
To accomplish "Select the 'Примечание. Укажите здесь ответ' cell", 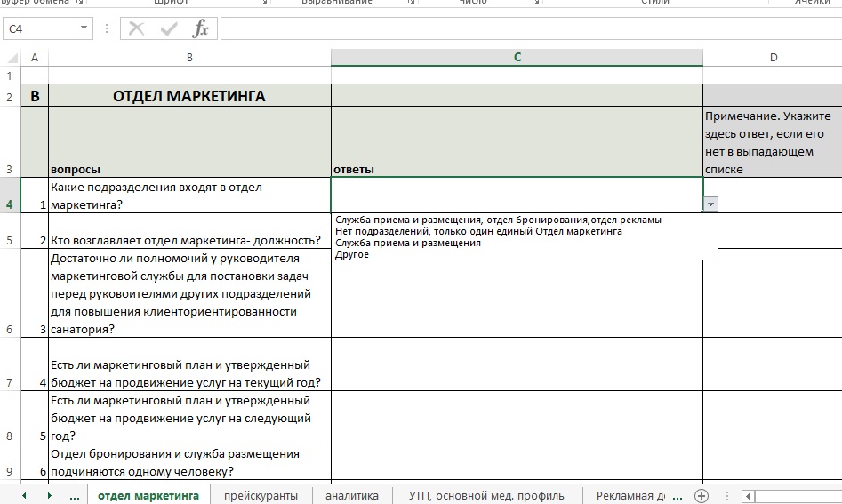I will [773, 142].
